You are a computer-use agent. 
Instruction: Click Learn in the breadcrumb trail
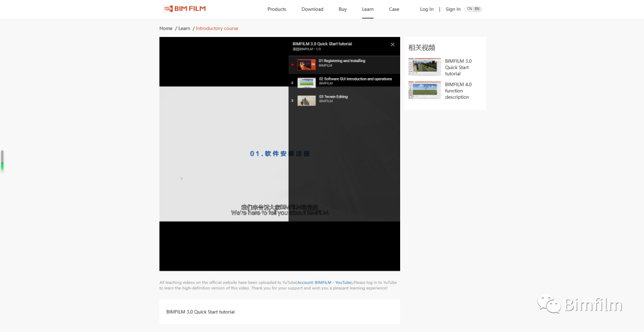(184, 29)
